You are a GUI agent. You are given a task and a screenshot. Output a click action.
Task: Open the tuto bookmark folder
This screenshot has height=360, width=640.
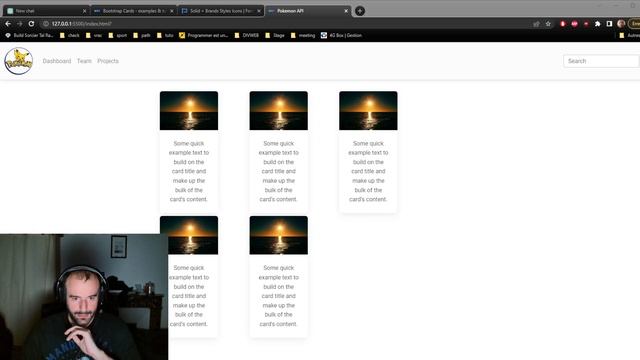pos(165,36)
